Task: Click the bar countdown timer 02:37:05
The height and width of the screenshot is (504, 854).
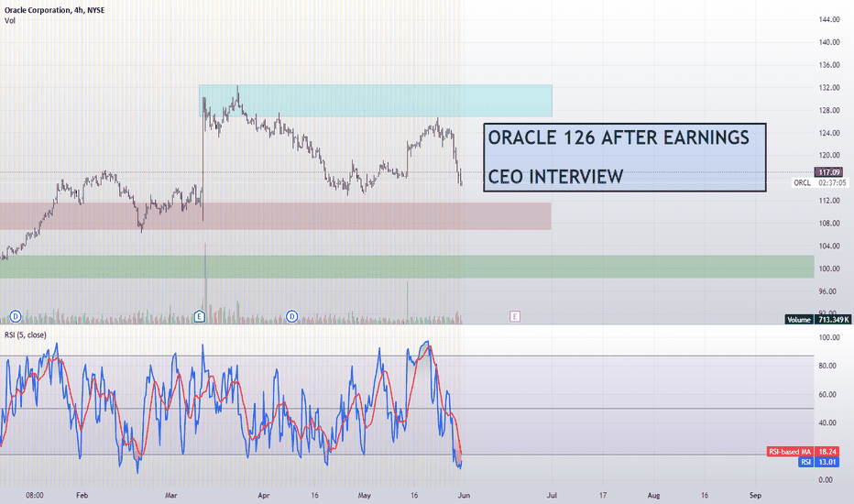Action: (x=832, y=183)
